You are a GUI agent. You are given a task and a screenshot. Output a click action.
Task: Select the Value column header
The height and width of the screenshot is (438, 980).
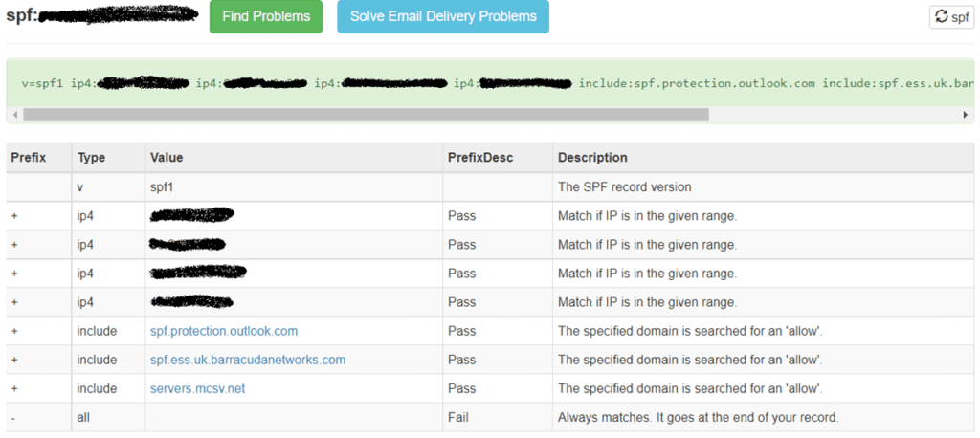[x=167, y=157]
